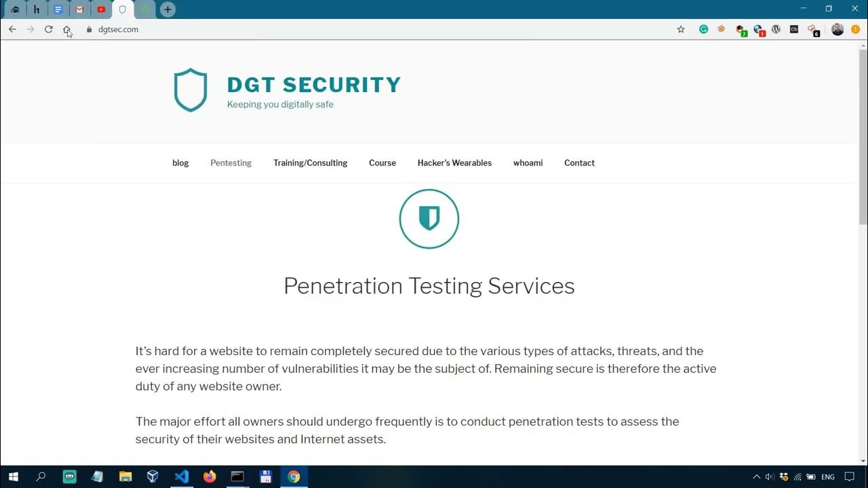Open the blog menu item
The image size is (868, 488).
coord(180,163)
